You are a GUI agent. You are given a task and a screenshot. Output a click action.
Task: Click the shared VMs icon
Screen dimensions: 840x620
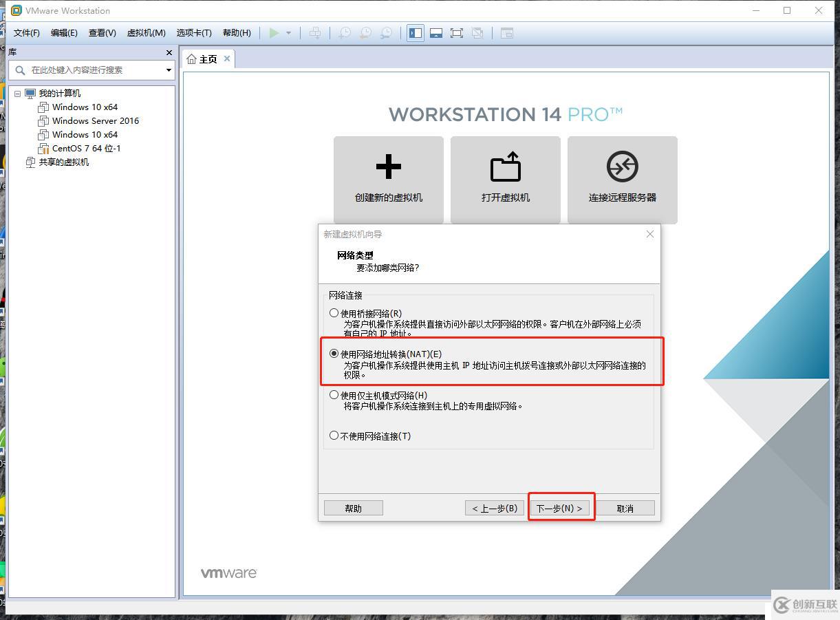30,162
